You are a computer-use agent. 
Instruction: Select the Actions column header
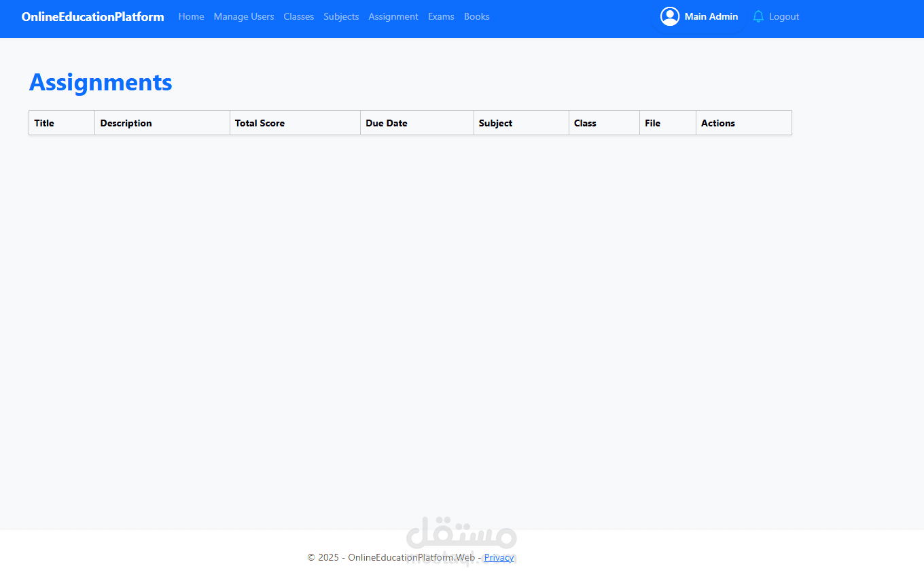(x=744, y=123)
